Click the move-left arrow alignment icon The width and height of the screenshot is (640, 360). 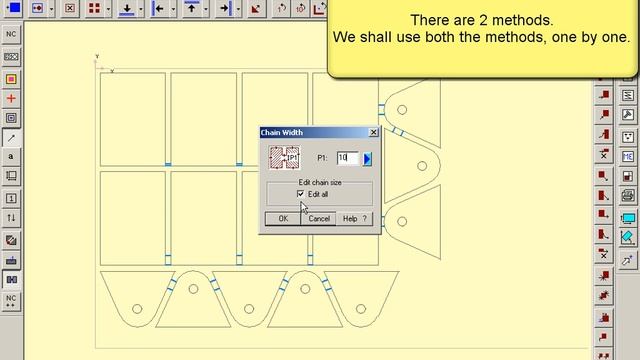[159, 8]
